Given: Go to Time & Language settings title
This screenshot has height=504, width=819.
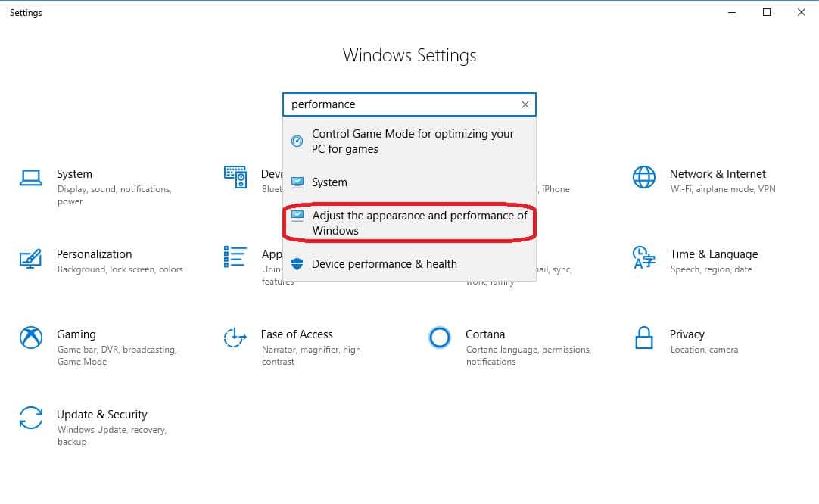Looking at the screenshot, I should click(714, 254).
